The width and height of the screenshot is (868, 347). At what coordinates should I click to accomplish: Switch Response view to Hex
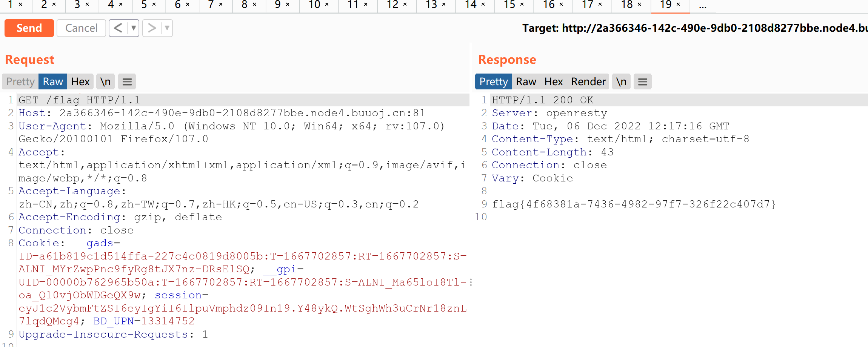(x=554, y=81)
